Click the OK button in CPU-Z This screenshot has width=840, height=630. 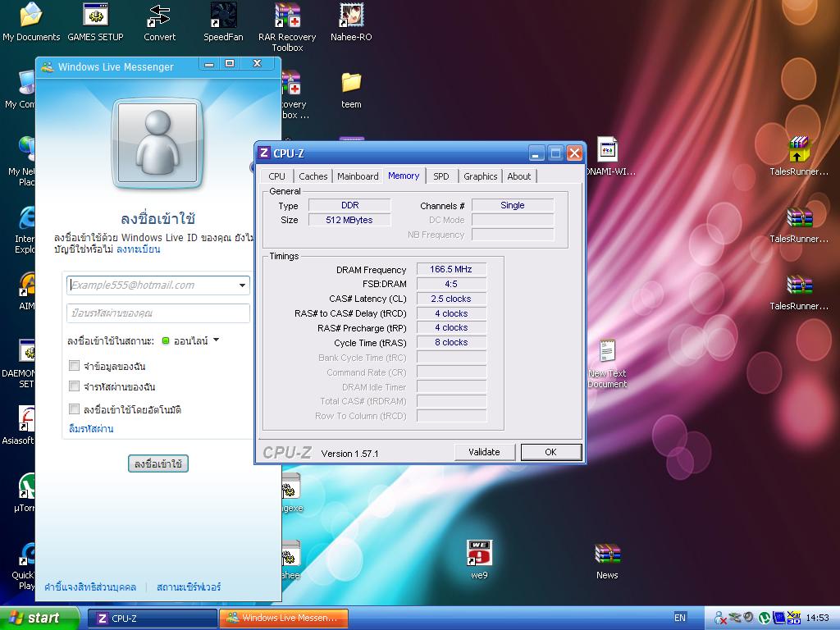550,452
